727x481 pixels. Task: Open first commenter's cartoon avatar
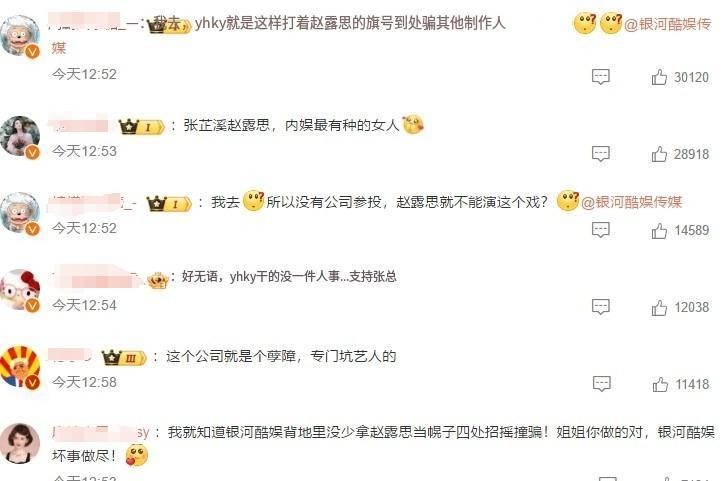tap(20, 36)
